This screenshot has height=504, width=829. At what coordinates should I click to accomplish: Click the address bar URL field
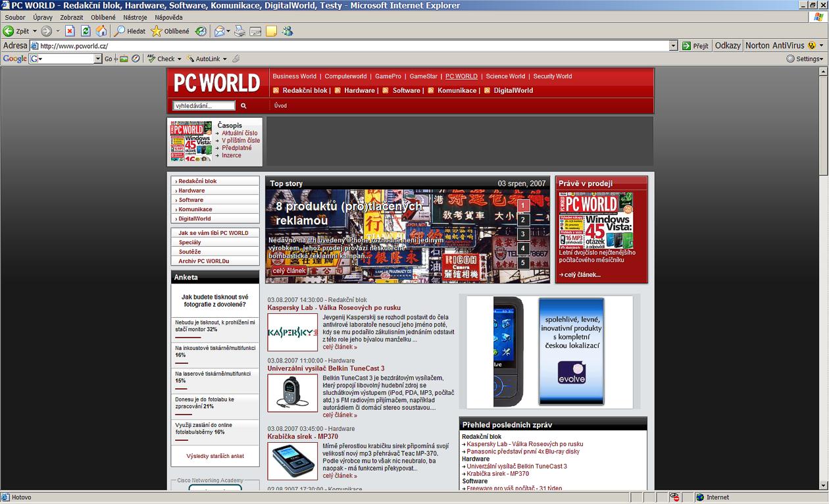click(353, 45)
